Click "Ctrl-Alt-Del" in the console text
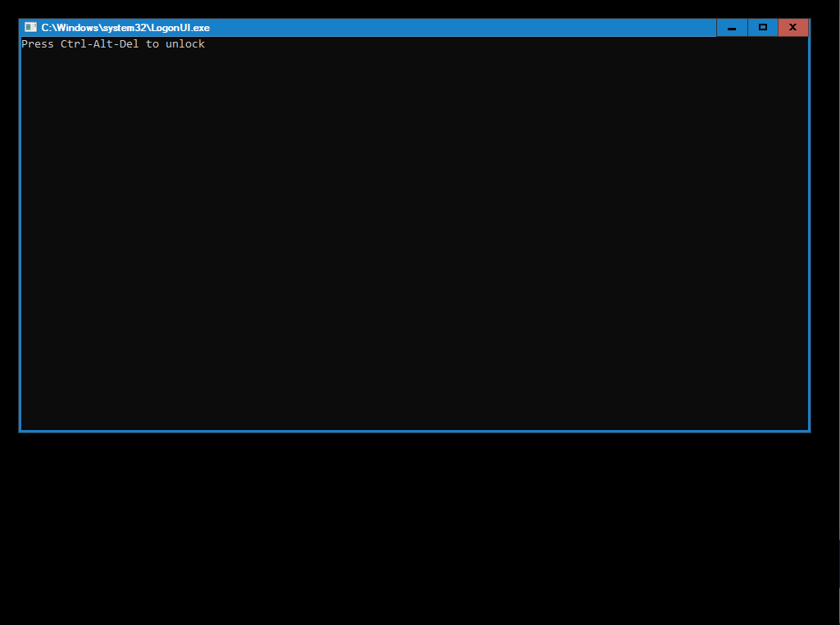This screenshot has width=840, height=625. (100, 44)
